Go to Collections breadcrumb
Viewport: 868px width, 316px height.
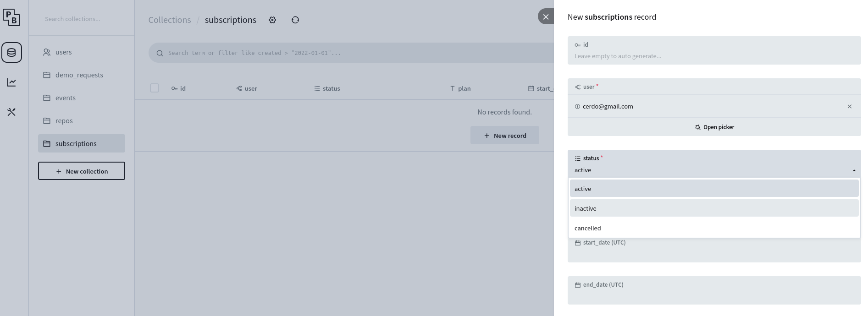pos(170,20)
